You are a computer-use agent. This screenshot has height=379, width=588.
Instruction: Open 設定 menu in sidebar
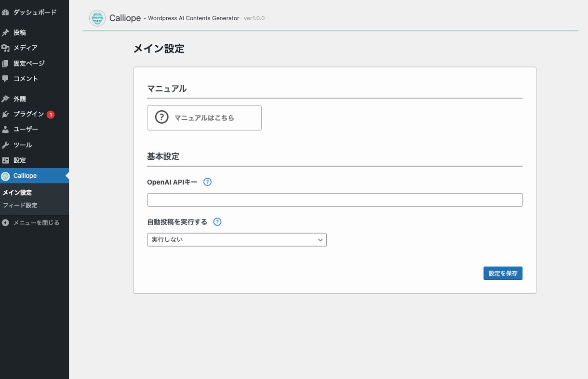(34, 160)
